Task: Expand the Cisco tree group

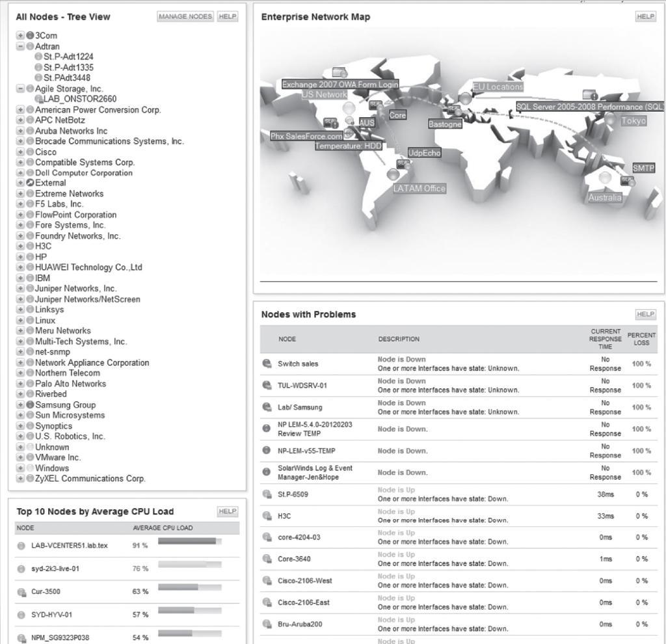Action: point(20,152)
